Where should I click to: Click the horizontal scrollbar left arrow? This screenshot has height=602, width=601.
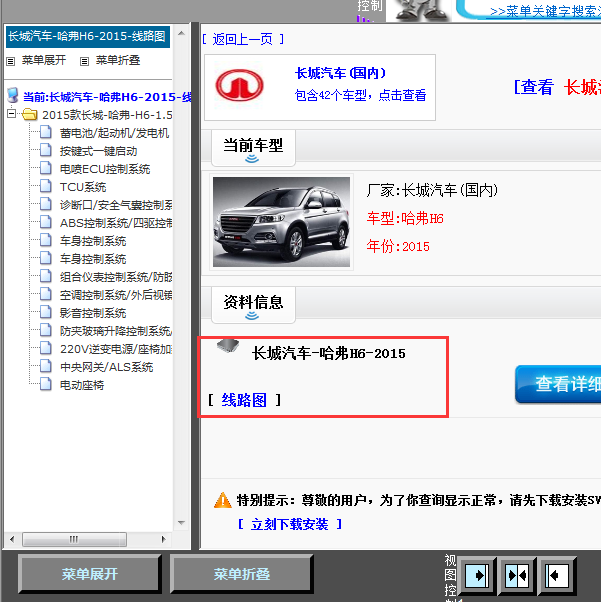point(12,539)
